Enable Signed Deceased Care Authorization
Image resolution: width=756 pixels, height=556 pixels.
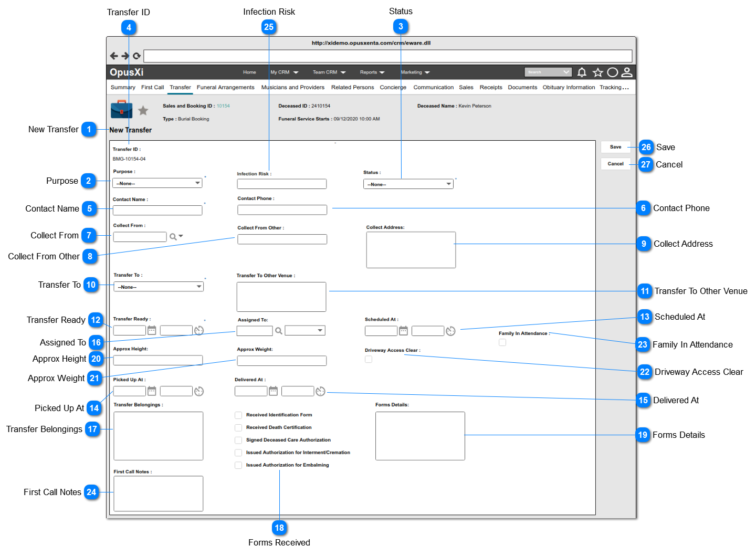tap(238, 440)
